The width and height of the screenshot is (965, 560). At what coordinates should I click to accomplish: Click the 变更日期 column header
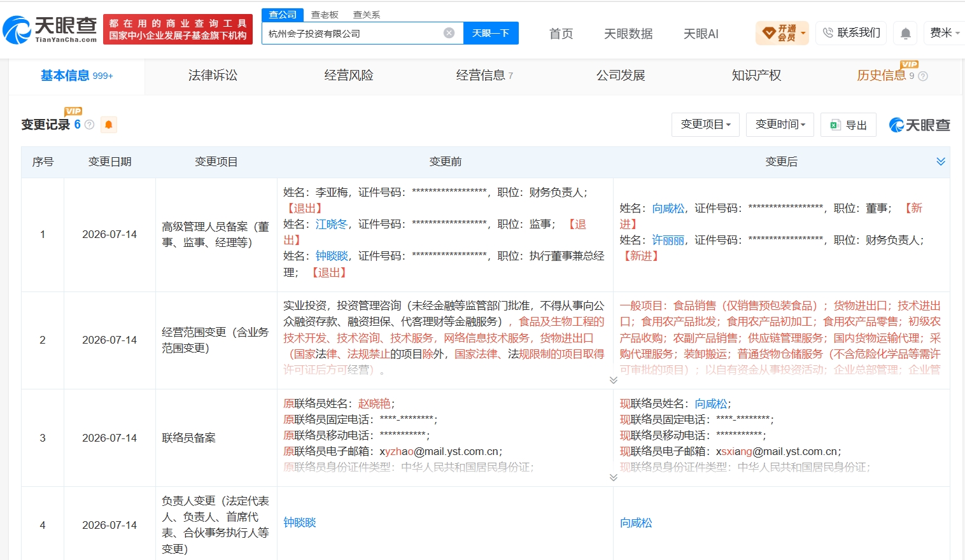(x=109, y=162)
